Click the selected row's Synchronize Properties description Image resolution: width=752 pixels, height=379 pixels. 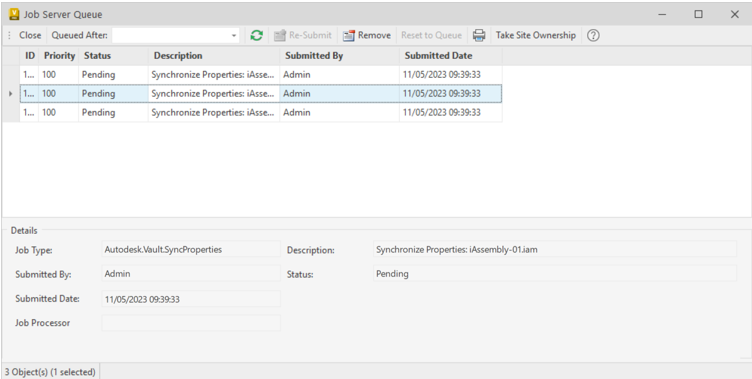[x=214, y=94]
